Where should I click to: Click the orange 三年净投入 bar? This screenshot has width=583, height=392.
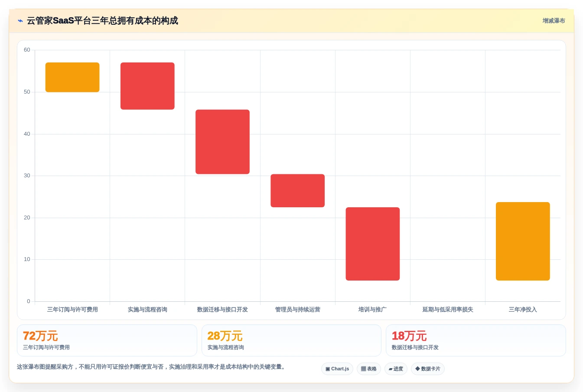pyautogui.click(x=523, y=242)
